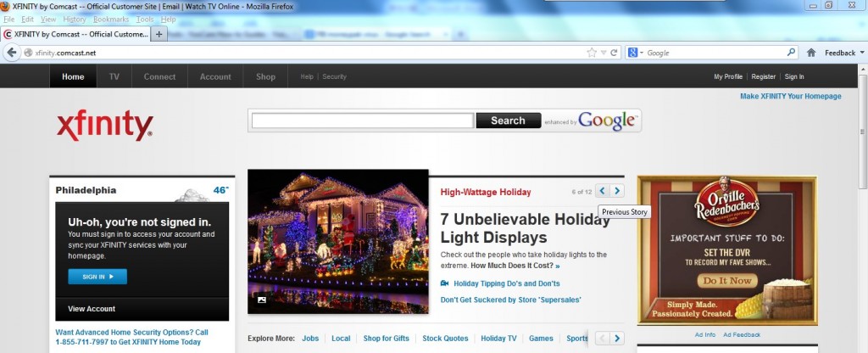This screenshot has width=868, height=353.
Task: Open a new tab with plus button
Action: pos(159,34)
